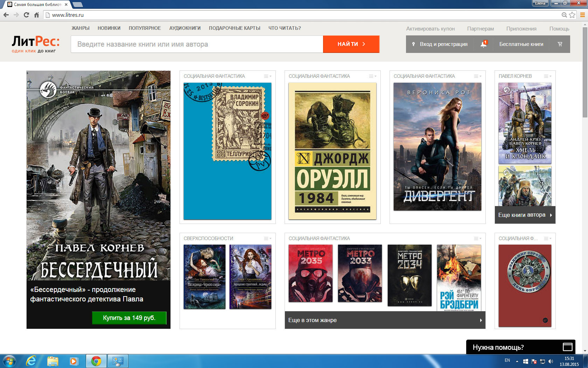Open the notifications bell icon
This screenshot has width=588, height=368.
484,44
